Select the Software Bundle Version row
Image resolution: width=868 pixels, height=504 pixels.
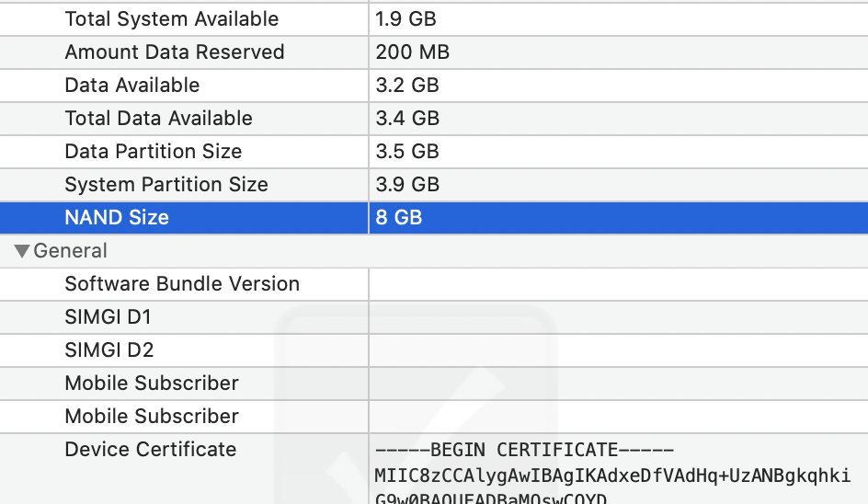182,284
